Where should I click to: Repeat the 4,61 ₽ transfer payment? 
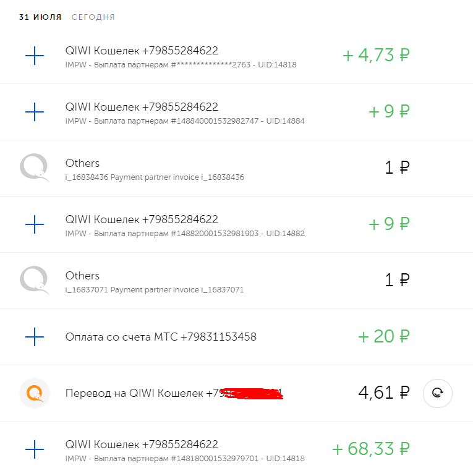pyautogui.click(x=437, y=393)
